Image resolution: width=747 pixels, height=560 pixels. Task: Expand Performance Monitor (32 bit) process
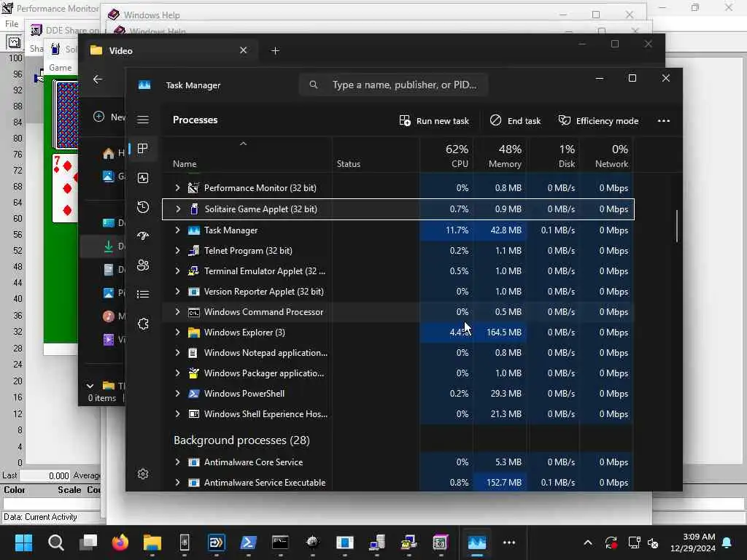point(177,188)
